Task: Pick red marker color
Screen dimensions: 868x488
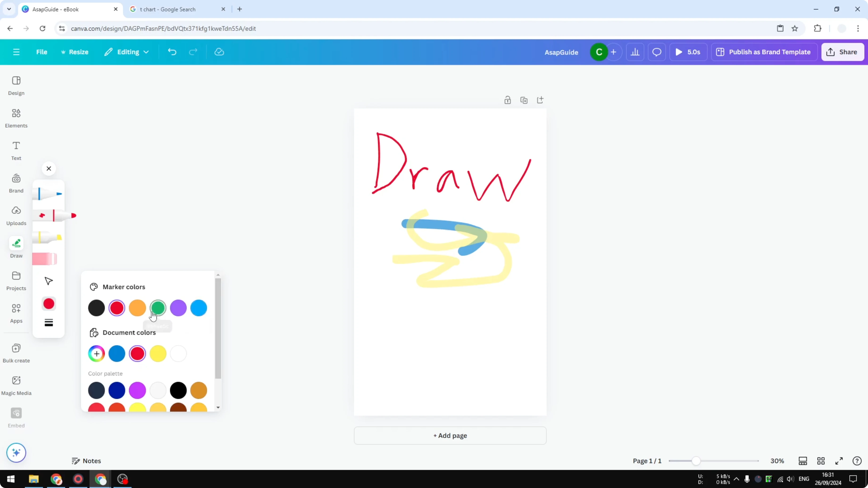Action: click(x=117, y=308)
